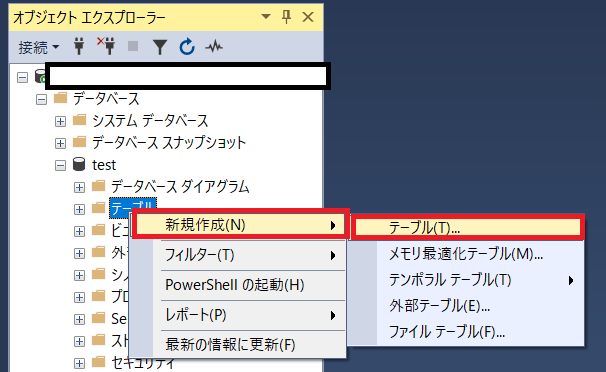Image resolution: width=606 pixels, height=372 pixels.
Task: Choose テーブル(T)... in the submenu
Action: (468, 228)
